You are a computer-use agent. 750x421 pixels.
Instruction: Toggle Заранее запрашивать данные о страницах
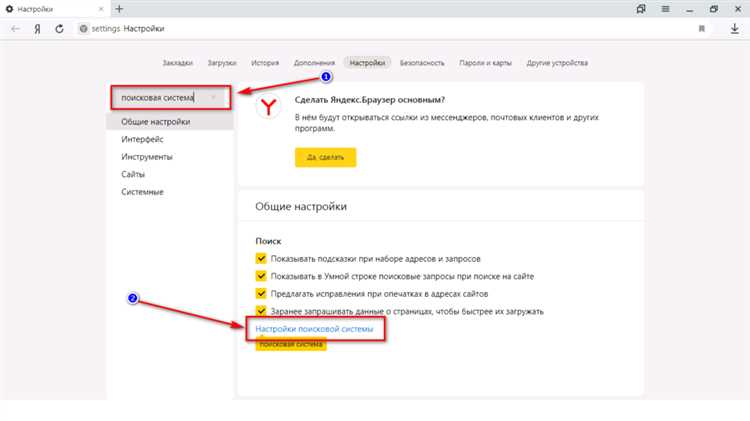tap(261, 311)
